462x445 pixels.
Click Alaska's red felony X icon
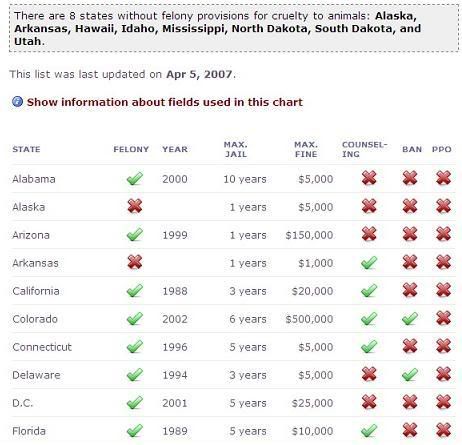coord(135,206)
